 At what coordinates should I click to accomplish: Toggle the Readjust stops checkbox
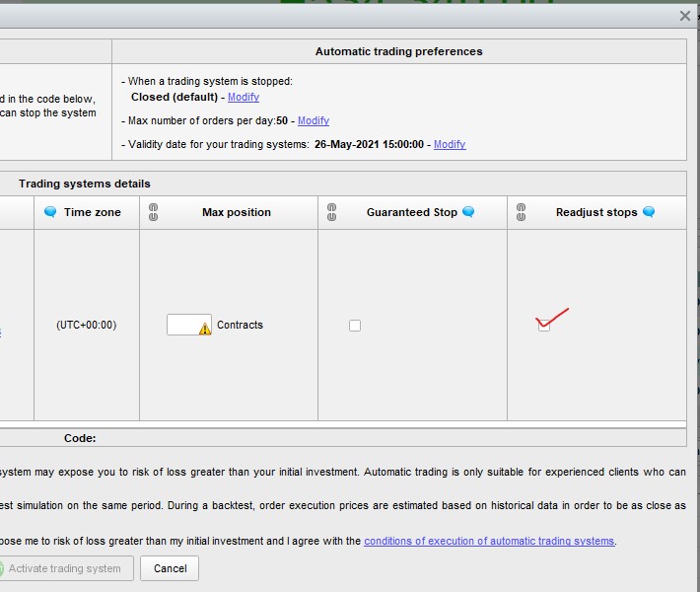tap(544, 326)
